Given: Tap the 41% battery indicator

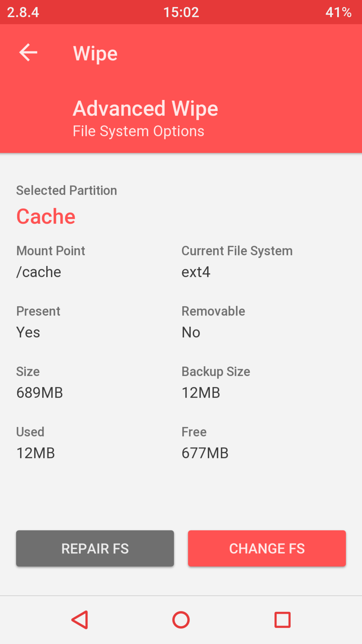Looking at the screenshot, I should point(338,12).
